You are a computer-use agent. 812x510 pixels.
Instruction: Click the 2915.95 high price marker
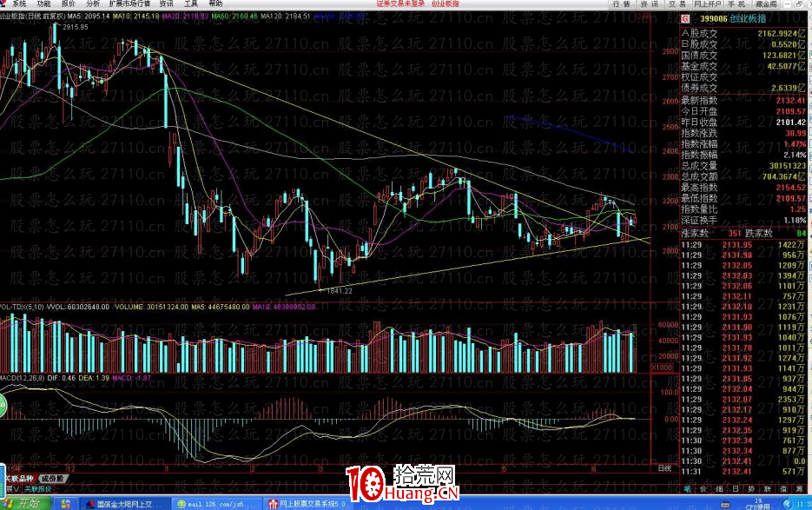tap(75, 26)
